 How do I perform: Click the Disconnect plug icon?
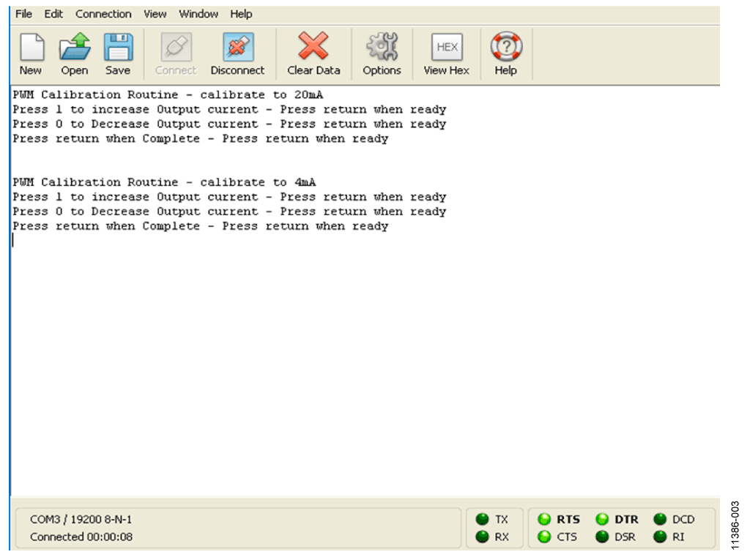click(238, 47)
